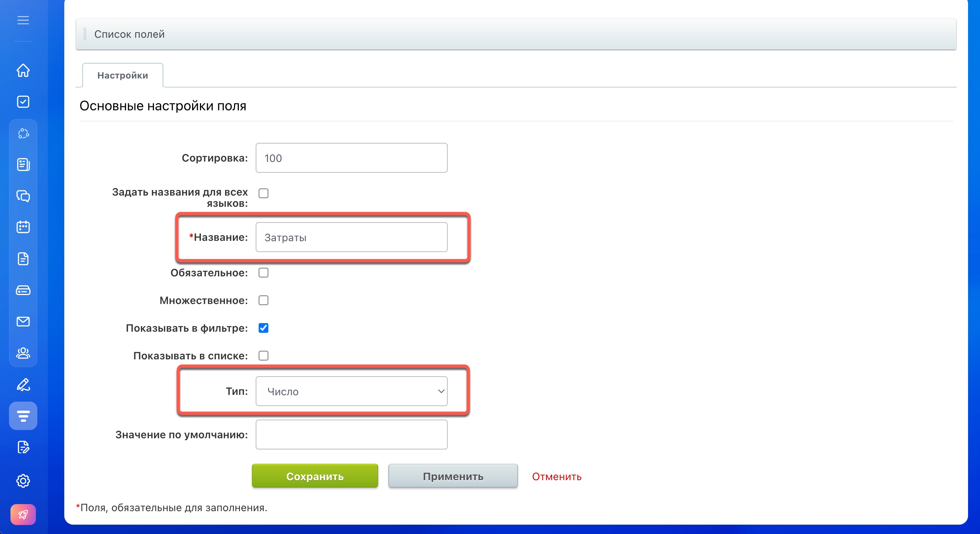This screenshot has height=534, width=980.
Task: Click the 'Применить' button
Action: [x=453, y=476]
